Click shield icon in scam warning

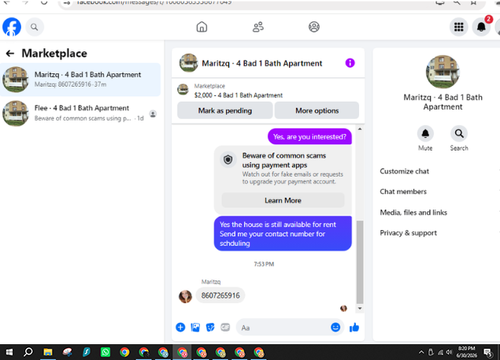click(x=228, y=160)
